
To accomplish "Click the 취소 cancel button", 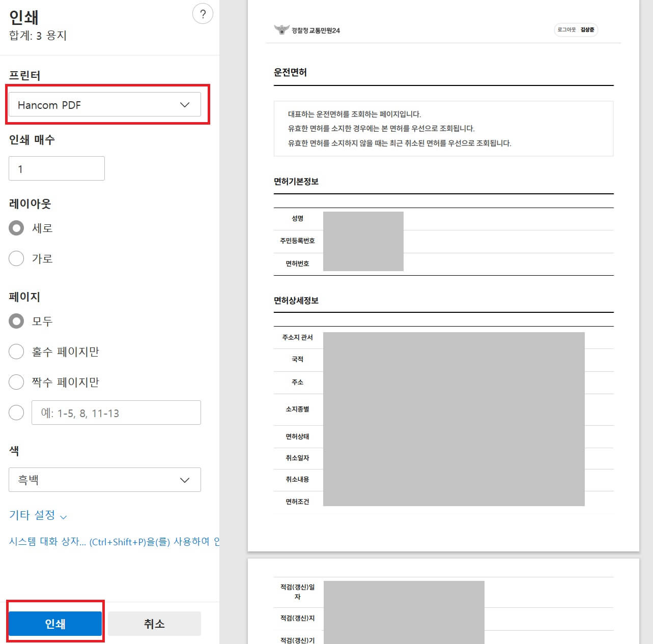I will 154,623.
